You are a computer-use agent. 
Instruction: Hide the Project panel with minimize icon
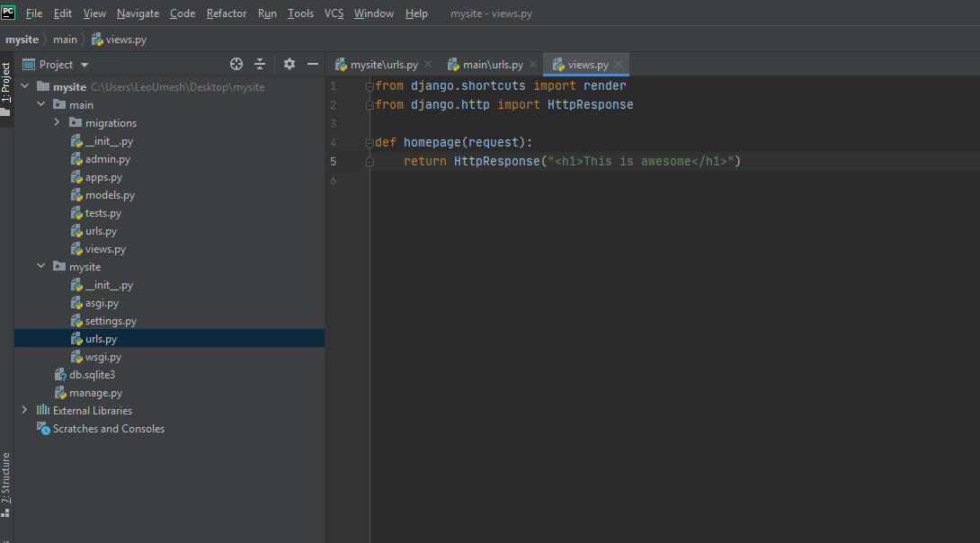coord(313,64)
